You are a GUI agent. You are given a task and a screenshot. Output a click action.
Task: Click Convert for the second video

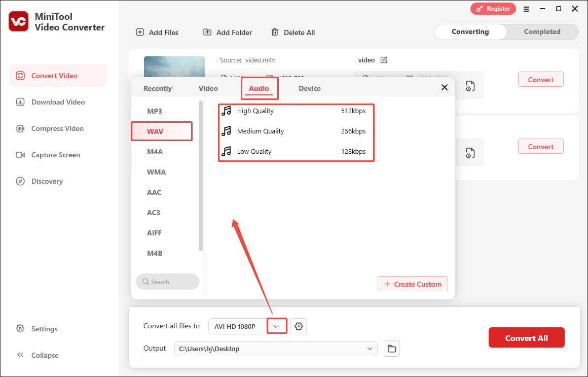point(541,147)
